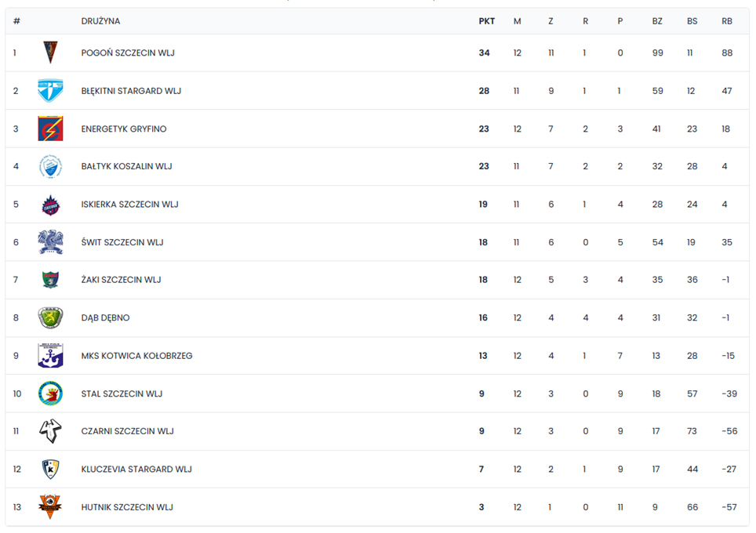Click the MKS Kotwica Kołobrzeg anchor logo
756x533 pixels.
pos(50,356)
